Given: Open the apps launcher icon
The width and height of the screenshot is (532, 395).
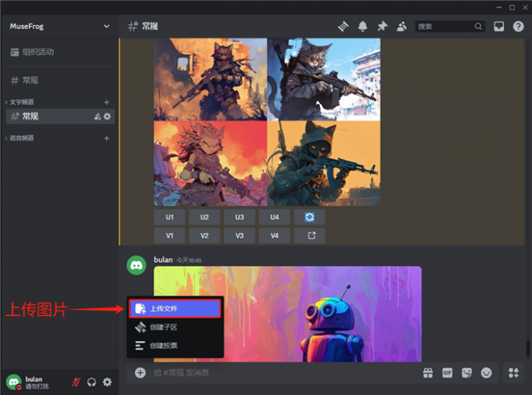Looking at the screenshot, I should click(514, 372).
